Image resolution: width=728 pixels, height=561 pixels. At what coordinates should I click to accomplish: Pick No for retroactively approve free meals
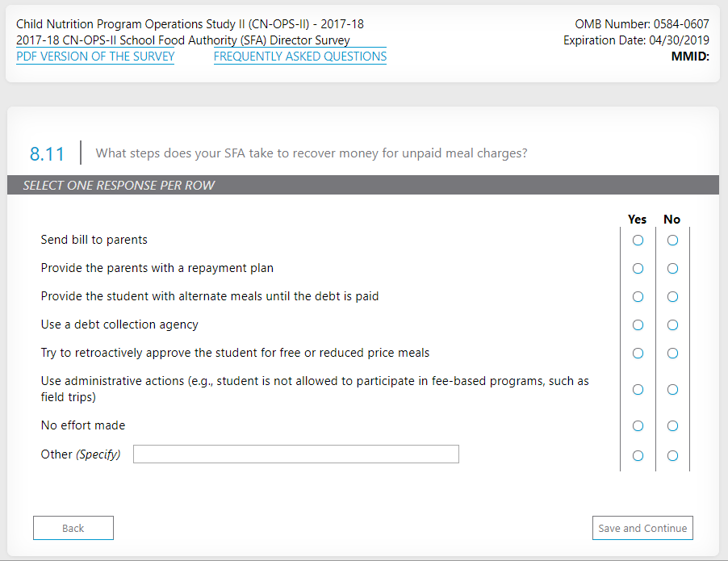pos(672,354)
